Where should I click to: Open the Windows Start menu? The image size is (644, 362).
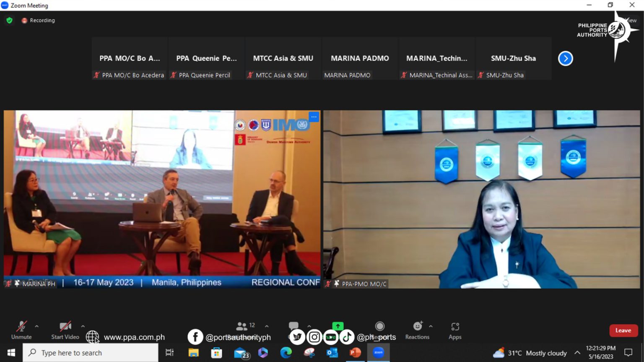point(11,353)
